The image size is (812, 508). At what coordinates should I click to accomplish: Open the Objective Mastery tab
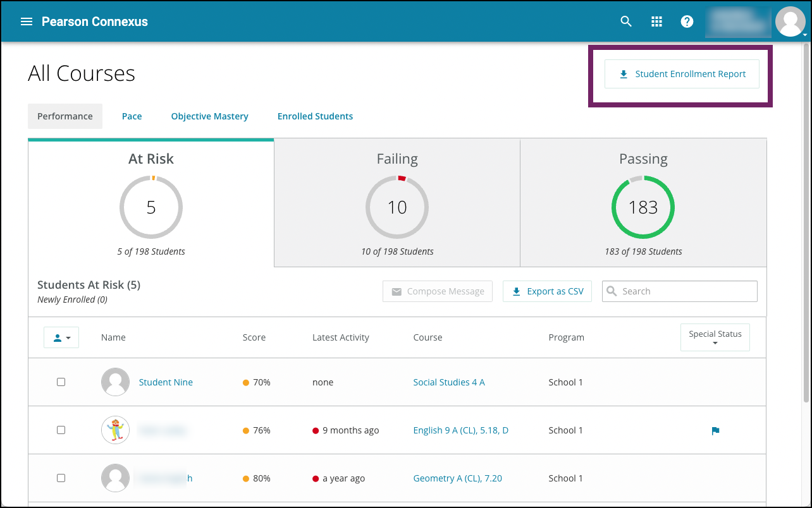[x=209, y=116]
